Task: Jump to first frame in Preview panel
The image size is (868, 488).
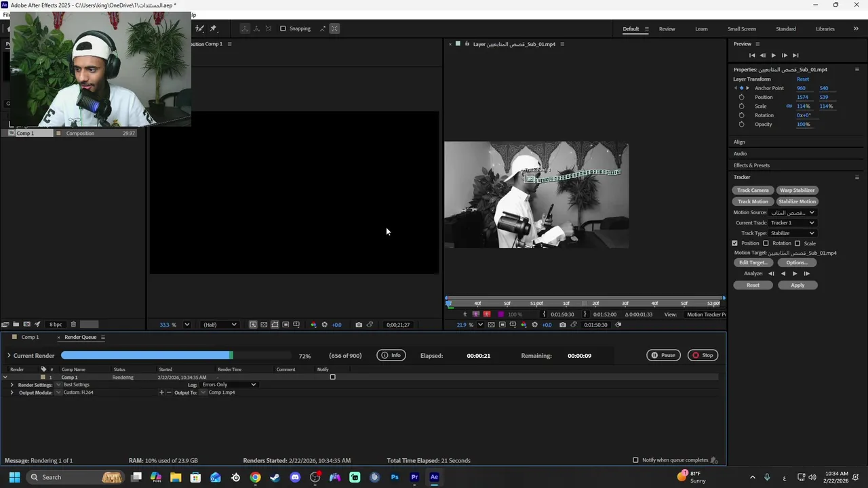Action: [751, 55]
